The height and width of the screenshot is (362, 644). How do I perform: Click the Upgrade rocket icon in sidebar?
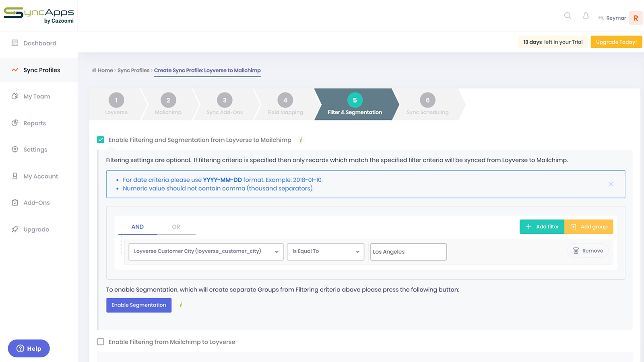[15, 229]
